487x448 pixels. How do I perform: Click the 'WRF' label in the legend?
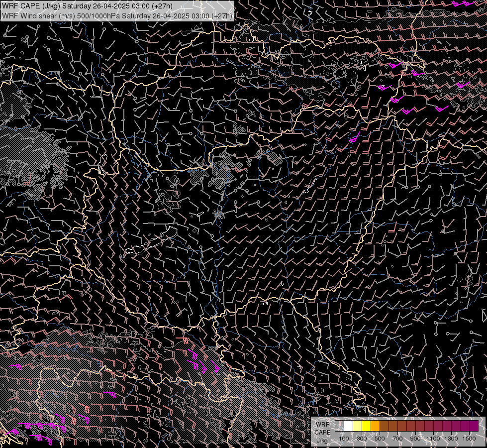click(323, 425)
